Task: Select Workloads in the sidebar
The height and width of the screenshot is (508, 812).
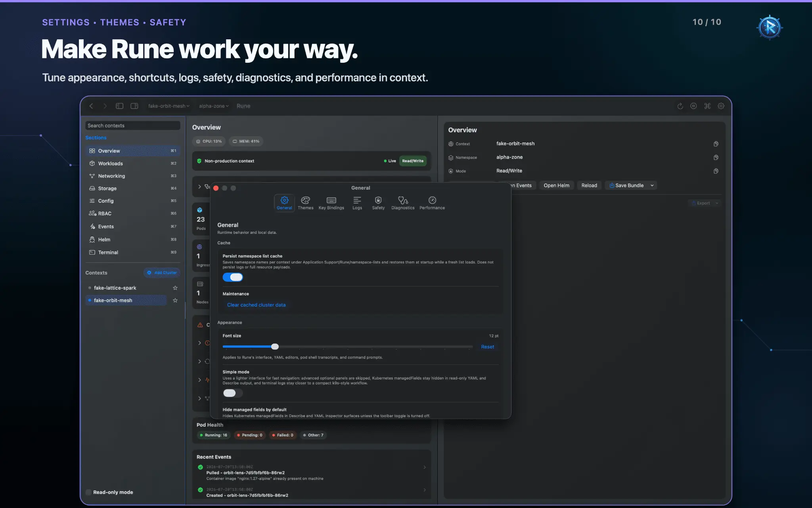Action: click(x=133, y=164)
